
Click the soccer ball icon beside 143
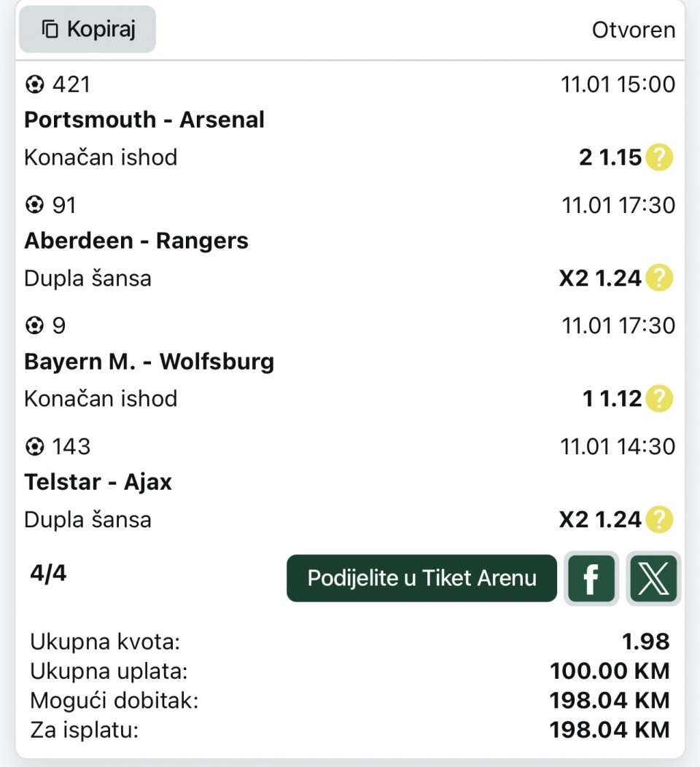click(x=34, y=446)
